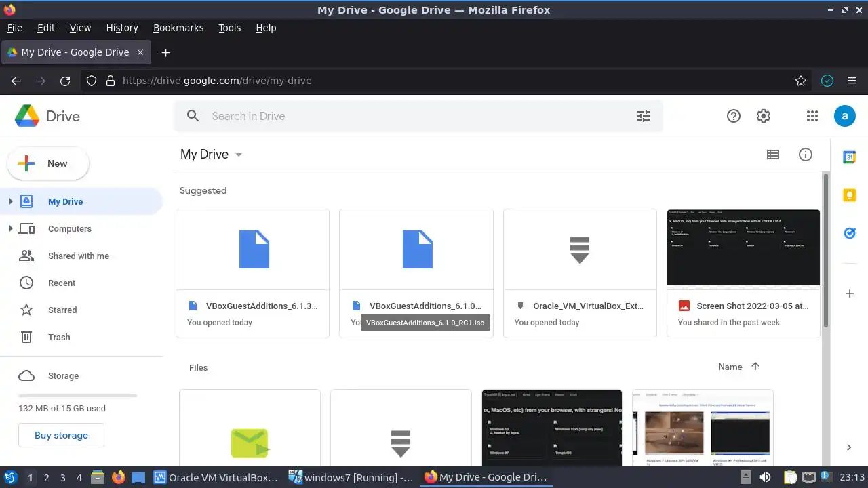Open Trash folder
The width and height of the screenshot is (868, 488).
[x=81, y=337]
